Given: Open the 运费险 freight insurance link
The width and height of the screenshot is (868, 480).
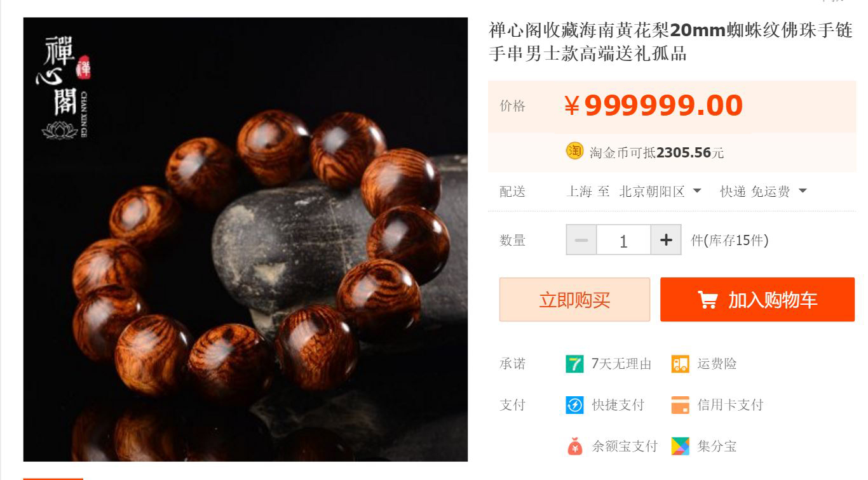Looking at the screenshot, I should (x=717, y=364).
